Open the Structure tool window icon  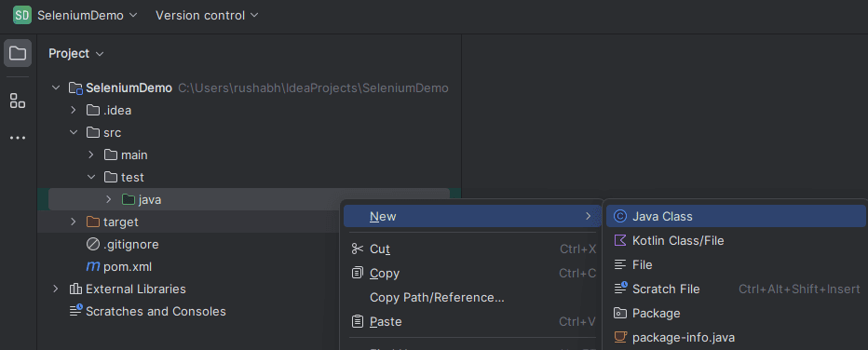pyautogui.click(x=18, y=101)
